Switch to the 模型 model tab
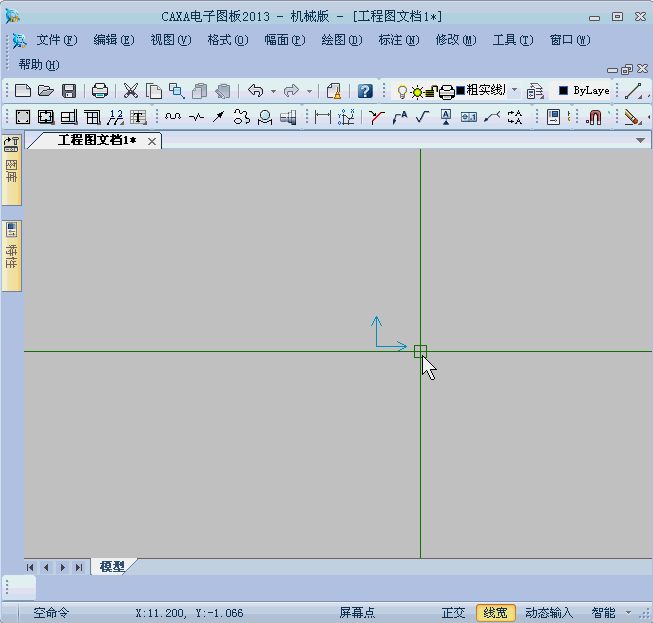Screen dimensions: 653x623 click(112, 567)
